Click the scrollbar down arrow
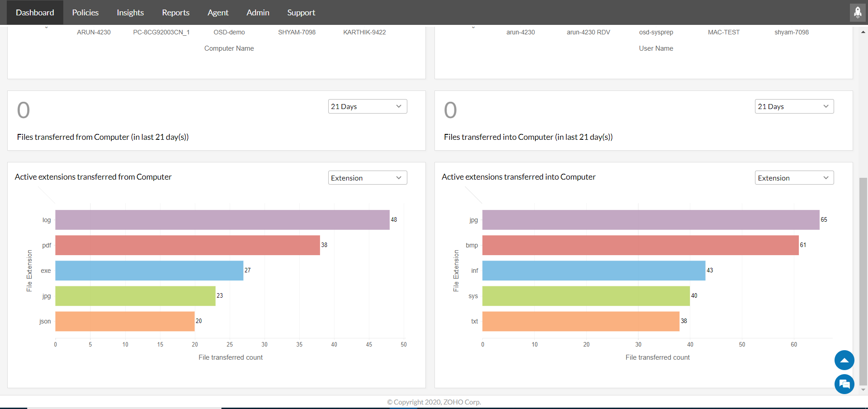This screenshot has height=409, width=868. 863,390
